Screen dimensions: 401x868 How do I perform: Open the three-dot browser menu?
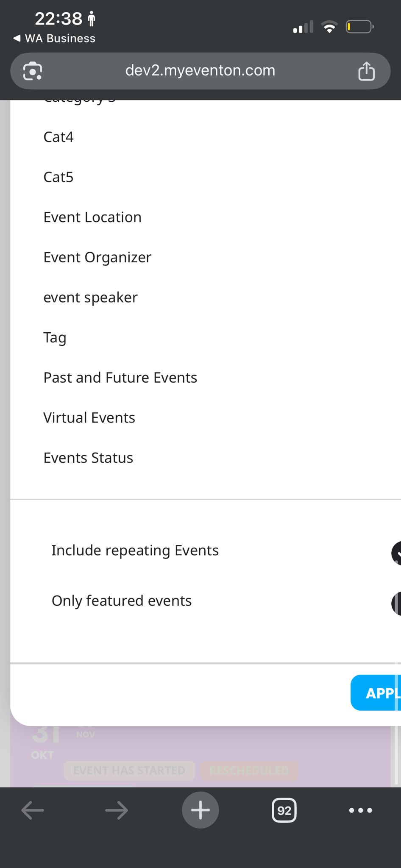tap(360, 810)
